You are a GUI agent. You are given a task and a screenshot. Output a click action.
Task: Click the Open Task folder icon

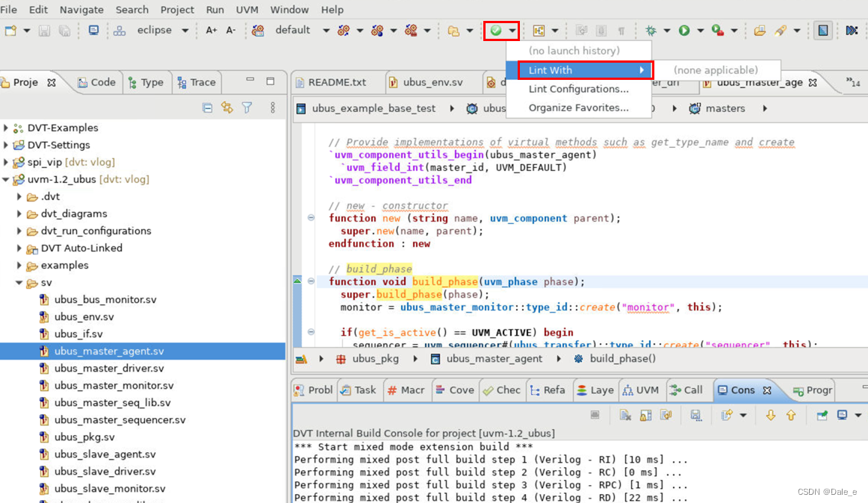click(x=760, y=31)
